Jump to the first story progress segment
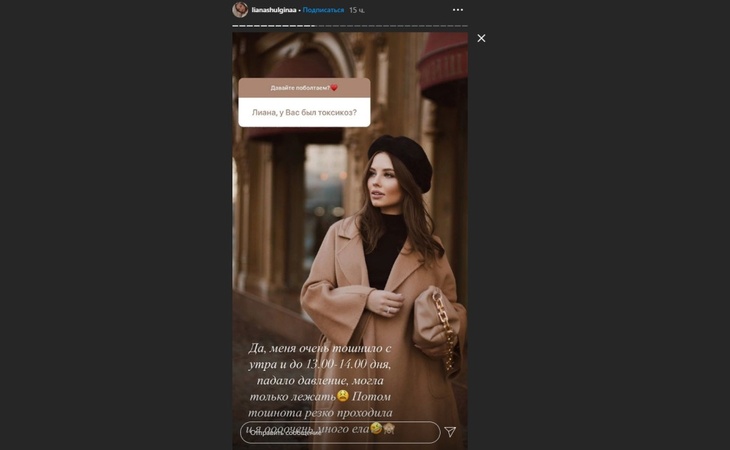This screenshot has height=450, width=730. 235,26
